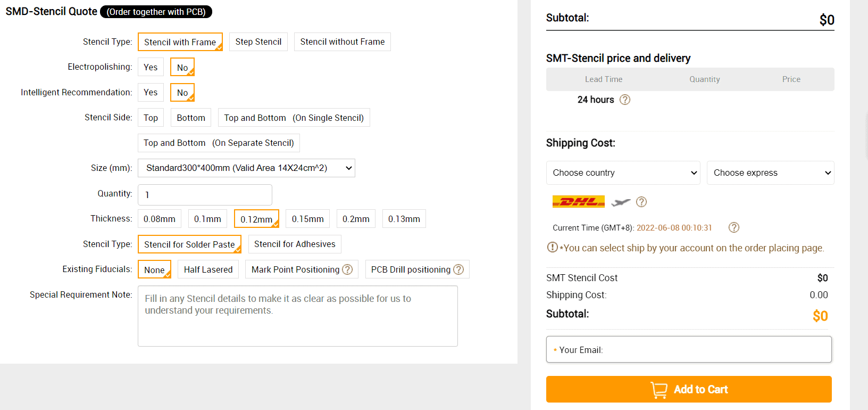This screenshot has width=868, height=410.
Task: Click help icon for Mark Point Positioning
Action: 347,269
